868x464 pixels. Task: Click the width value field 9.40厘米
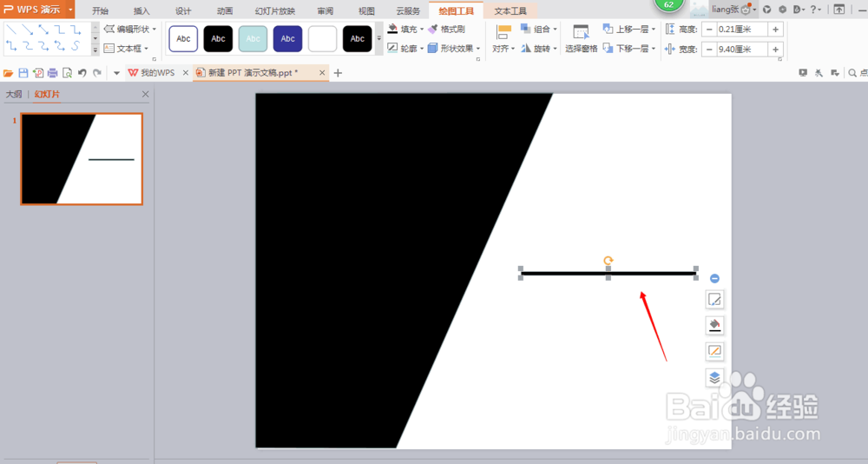(742, 50)
